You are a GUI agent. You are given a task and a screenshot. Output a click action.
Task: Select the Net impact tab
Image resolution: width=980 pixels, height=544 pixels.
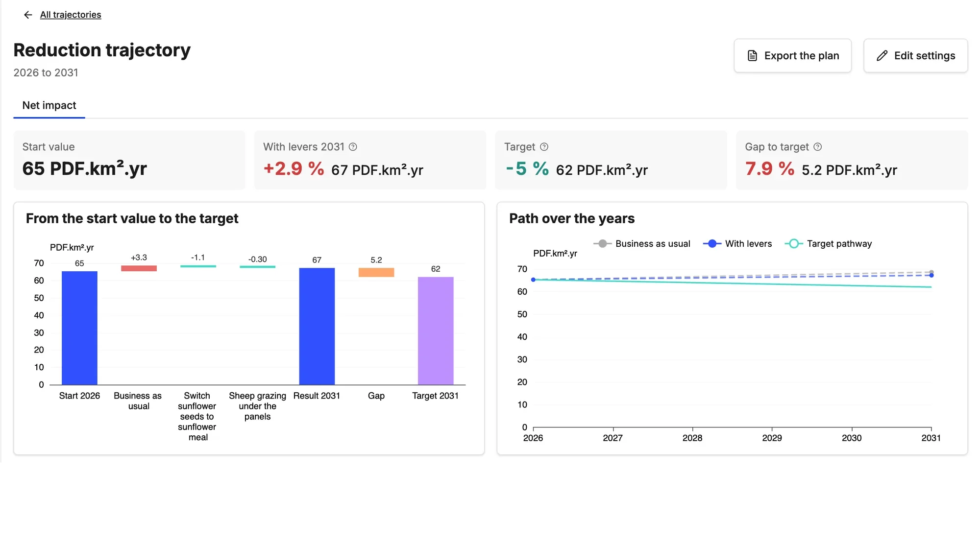pos(49,105)
